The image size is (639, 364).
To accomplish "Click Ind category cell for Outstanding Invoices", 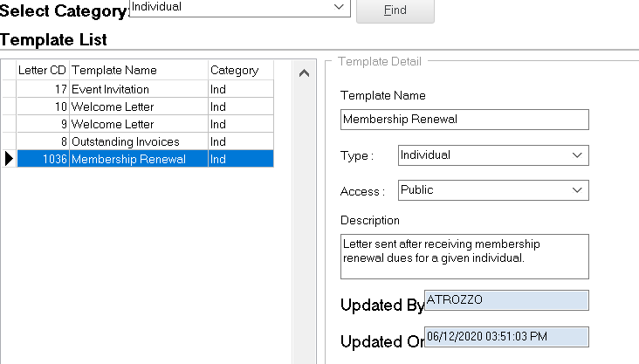I will [241, 141].
